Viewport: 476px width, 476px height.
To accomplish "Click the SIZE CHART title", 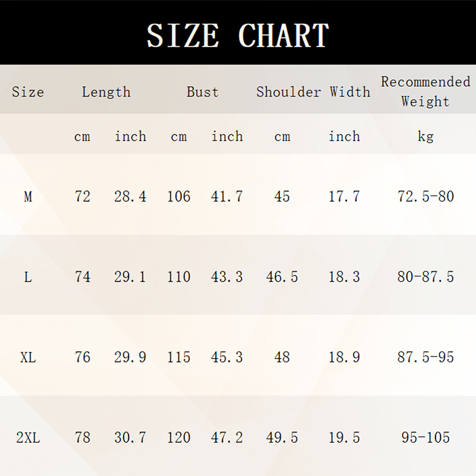I will [x=238, y=36].
